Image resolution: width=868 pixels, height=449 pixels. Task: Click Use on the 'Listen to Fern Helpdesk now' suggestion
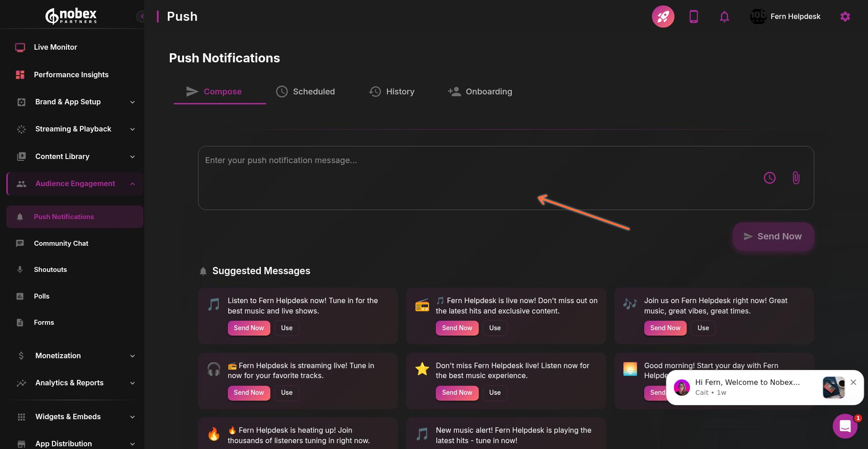[x=287, y=328]
